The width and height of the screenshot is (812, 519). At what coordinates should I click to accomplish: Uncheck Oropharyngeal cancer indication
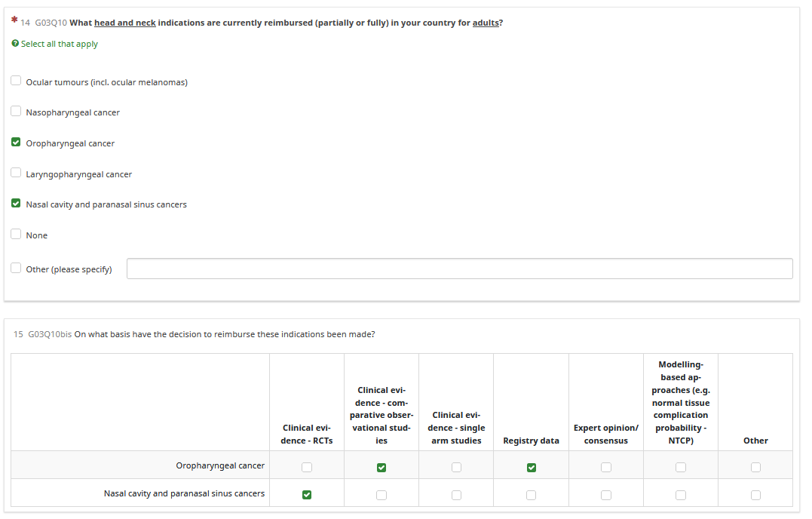click(16, 142)
